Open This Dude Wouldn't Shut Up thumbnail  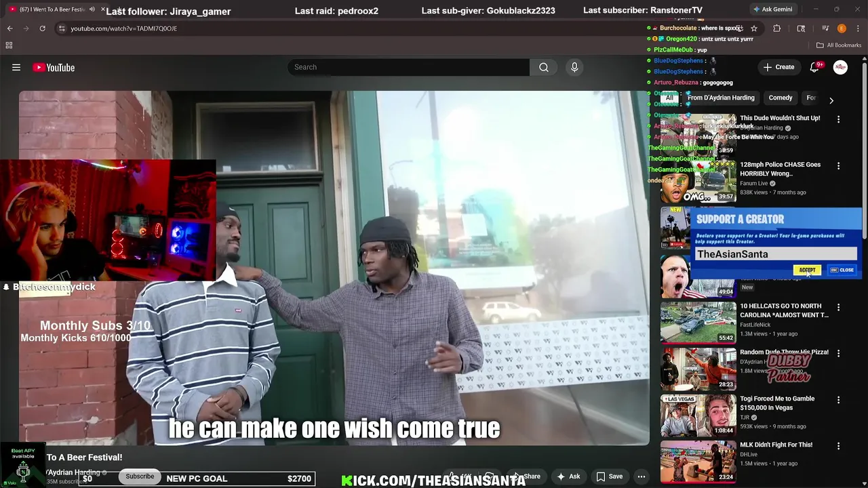pos(698,134)
